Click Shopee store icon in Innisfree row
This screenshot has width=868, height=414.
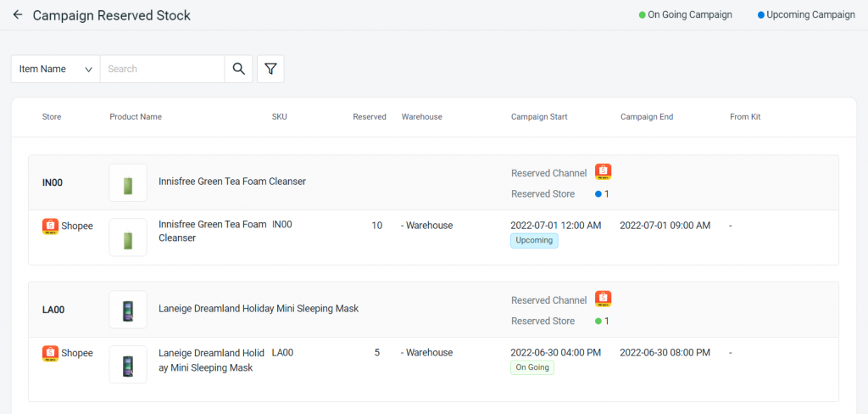pyautogui.click(x=50, y=226)
